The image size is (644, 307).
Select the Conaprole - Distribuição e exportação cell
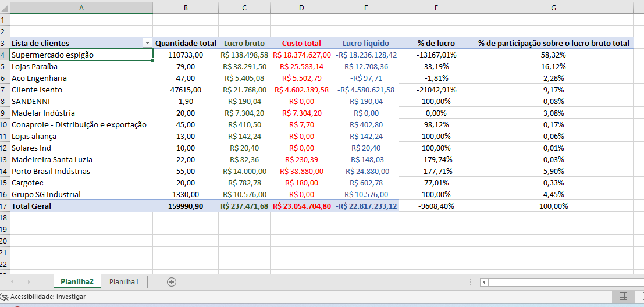(x=81, y=125)
